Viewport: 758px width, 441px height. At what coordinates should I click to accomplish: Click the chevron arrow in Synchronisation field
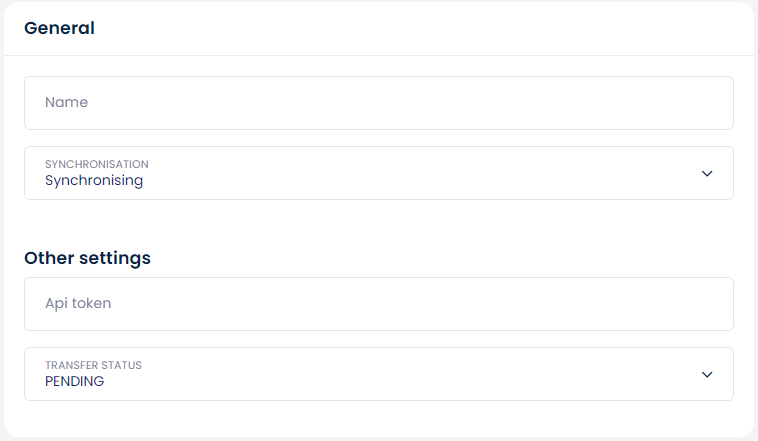tap(707, 173)
